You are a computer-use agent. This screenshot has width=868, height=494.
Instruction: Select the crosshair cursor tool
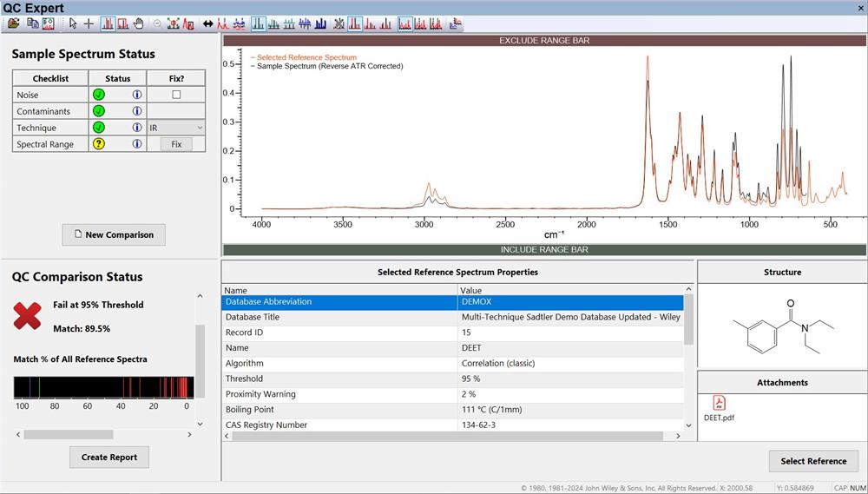89,23
